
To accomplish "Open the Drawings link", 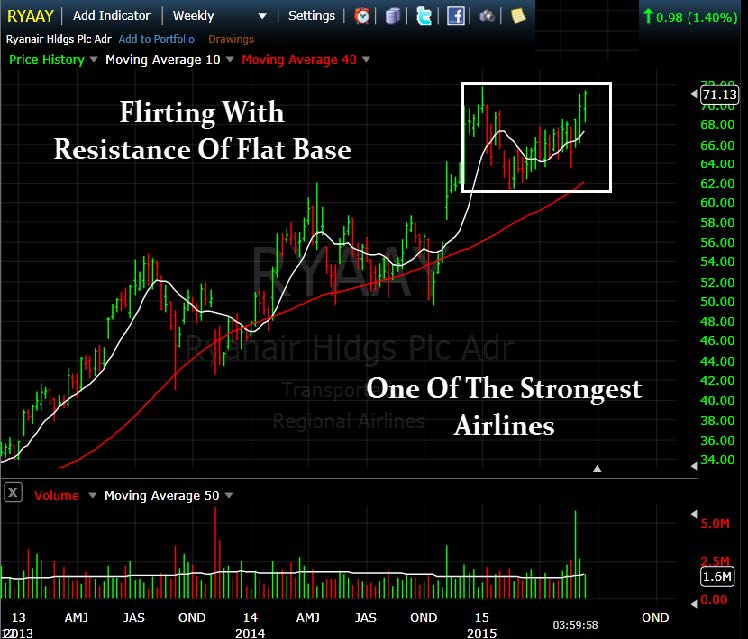I will tap(231, 39).
